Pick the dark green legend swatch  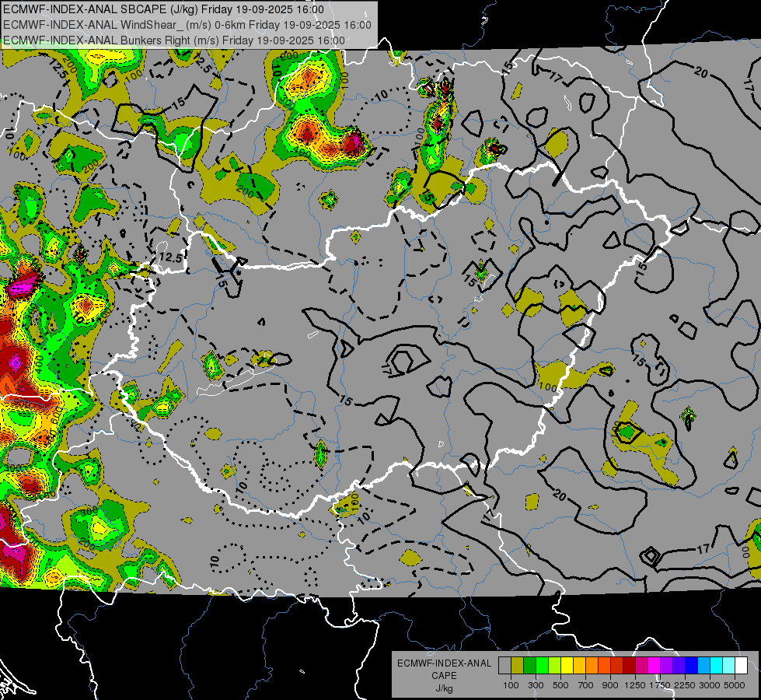(x=529, y=666)
